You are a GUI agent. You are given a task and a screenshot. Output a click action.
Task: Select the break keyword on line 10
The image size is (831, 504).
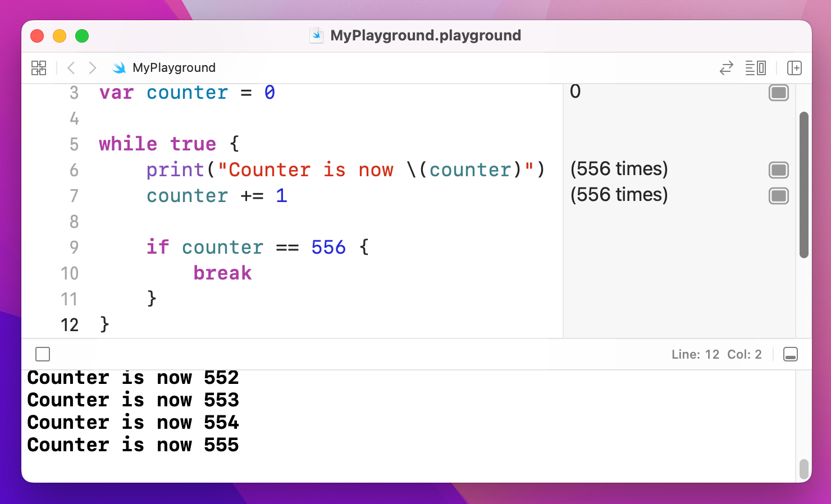coord(222,273)
